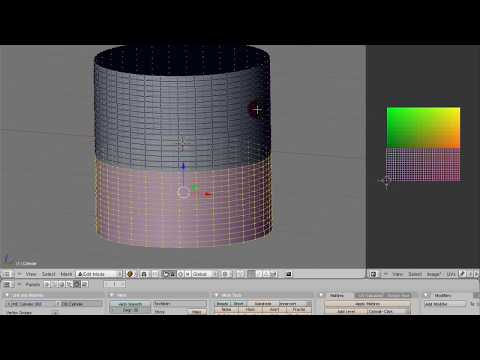Click the Noise button
480x360 pixels.
(x=227, y=310)
